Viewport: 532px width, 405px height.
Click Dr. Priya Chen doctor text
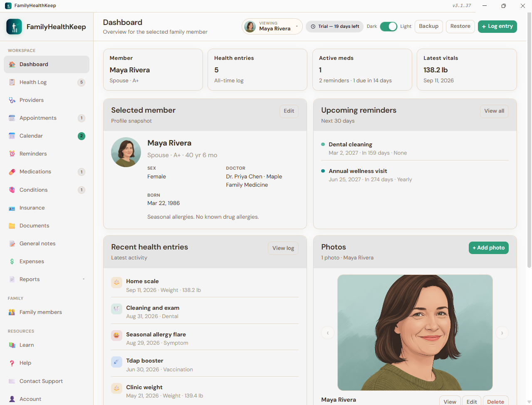(254, 181)
